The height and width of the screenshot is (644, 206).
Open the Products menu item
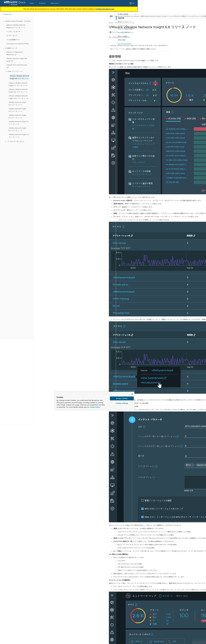(x=42, y=3)
